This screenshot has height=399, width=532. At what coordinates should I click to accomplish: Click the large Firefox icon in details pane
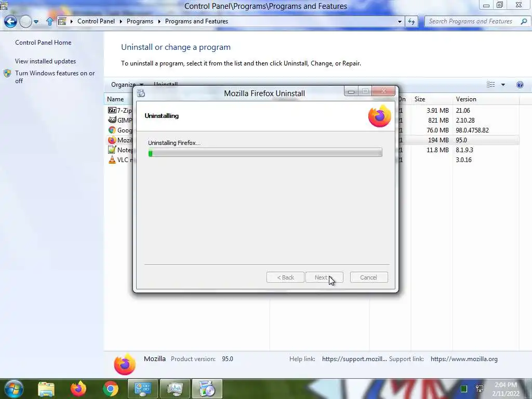[125, 364]
